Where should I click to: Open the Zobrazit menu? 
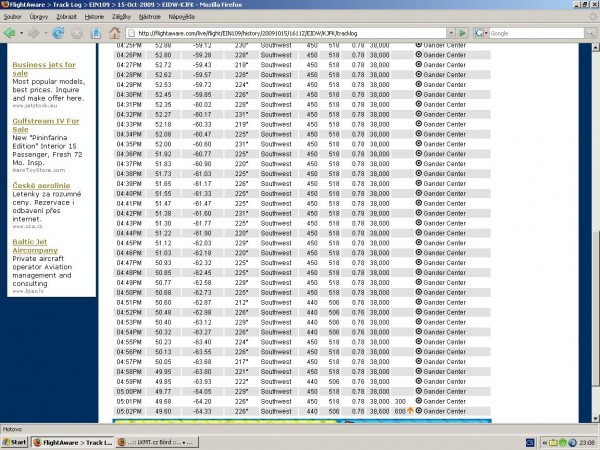tap(67, 17)
